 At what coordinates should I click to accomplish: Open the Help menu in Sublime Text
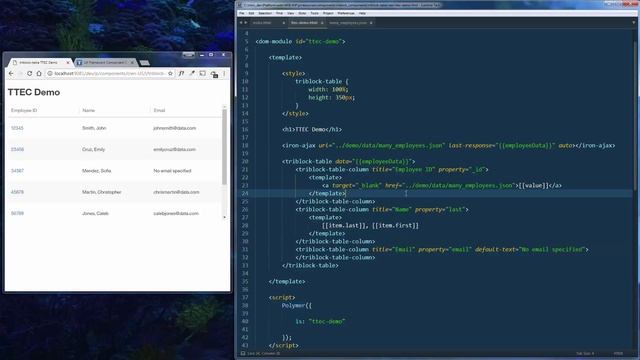coord(362,13)
